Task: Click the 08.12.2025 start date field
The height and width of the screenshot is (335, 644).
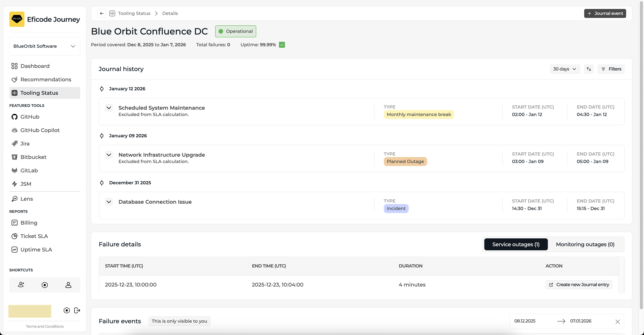Action: pos(525,321)
